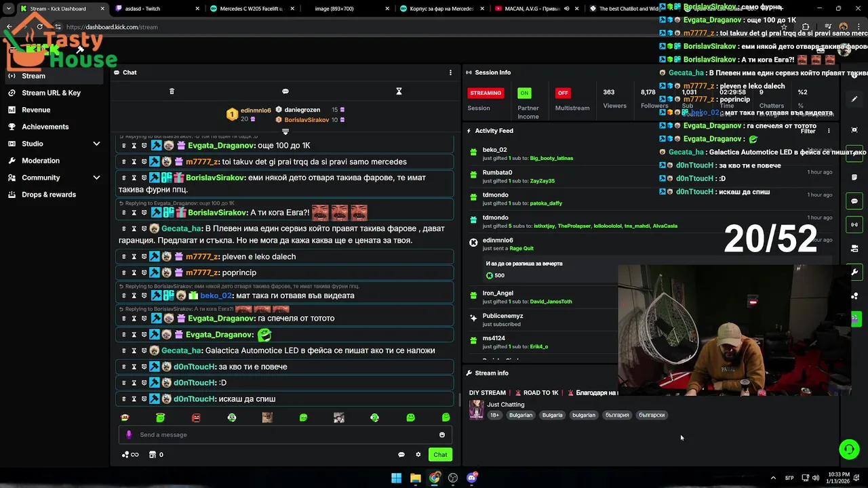Click the 18+ stream tag
Screen dimensions: 868x488
[x=494, y=415]
